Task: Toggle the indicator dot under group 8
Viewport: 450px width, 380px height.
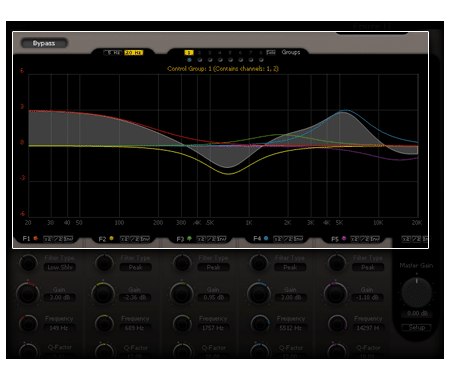Action: 261,60
